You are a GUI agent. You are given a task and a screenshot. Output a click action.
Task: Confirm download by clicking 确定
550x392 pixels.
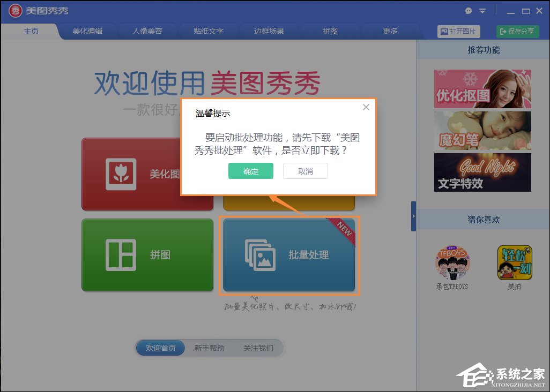point(250,171)
